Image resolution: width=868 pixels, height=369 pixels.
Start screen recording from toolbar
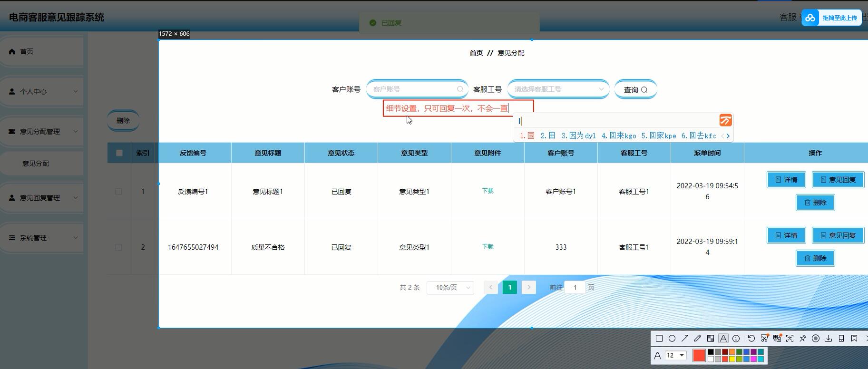click(x=816, y=339)
